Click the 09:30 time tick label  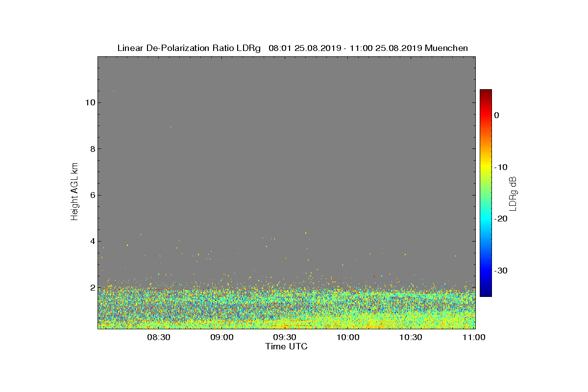pos(285,337)
